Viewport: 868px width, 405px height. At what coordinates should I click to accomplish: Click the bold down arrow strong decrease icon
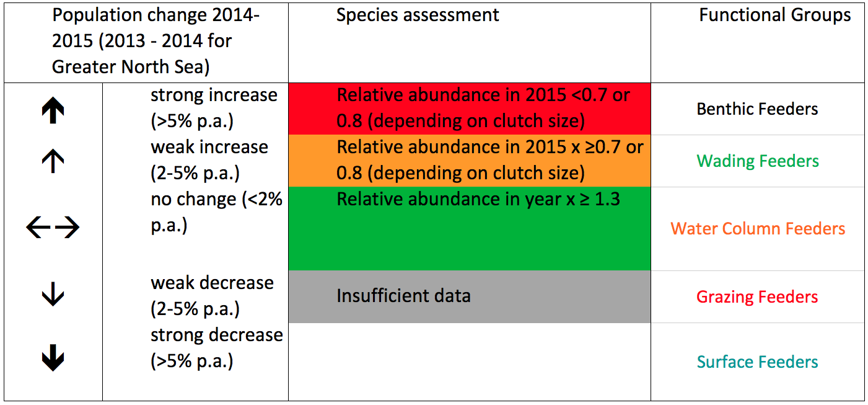click(53, 359)
